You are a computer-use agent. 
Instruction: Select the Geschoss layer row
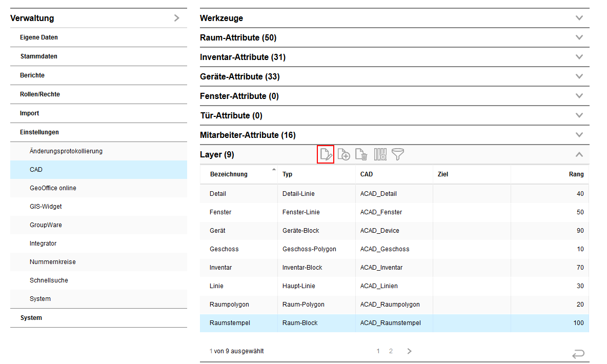224,249
